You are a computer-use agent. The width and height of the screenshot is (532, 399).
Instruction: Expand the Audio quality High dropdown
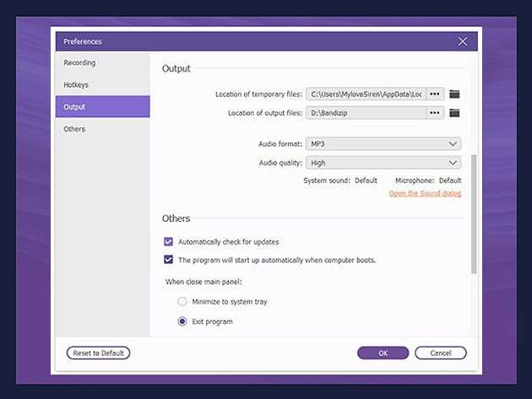click(x=383, y=163)
